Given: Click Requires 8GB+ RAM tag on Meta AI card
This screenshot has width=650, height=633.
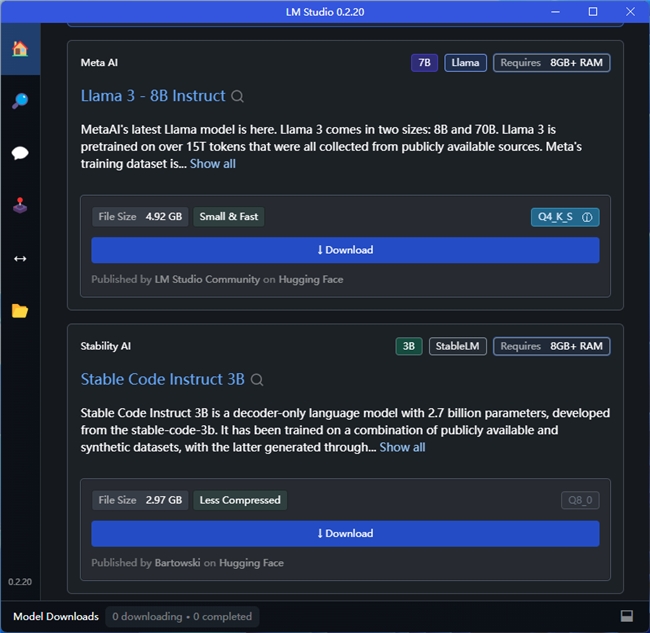Looking at the screenshot, I should tap(551, 63).
